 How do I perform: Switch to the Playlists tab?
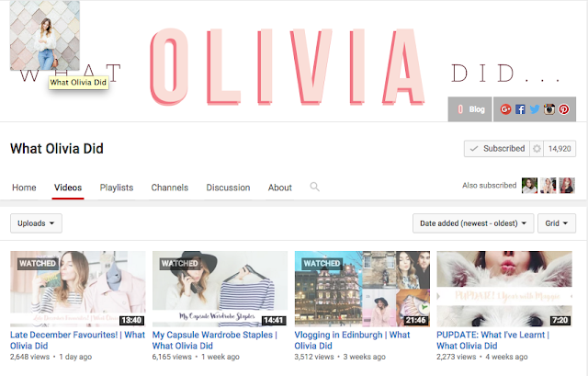tap(117, 188)
